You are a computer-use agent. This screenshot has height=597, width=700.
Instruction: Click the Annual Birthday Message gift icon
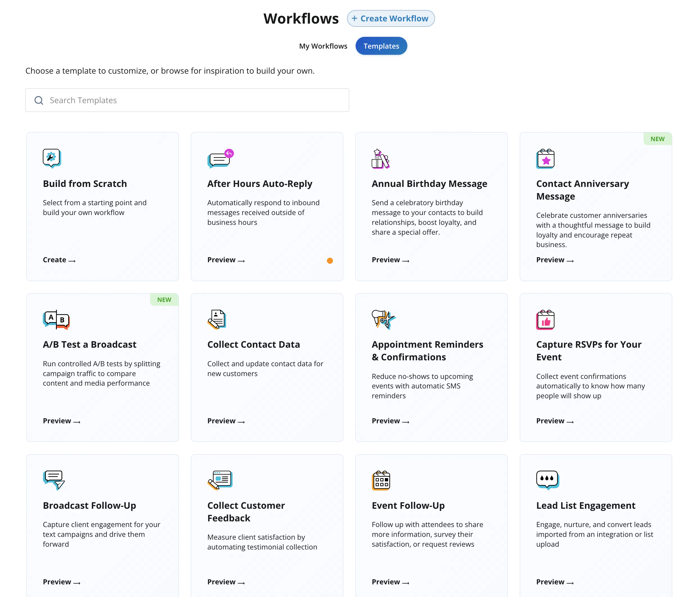(381, 158)
